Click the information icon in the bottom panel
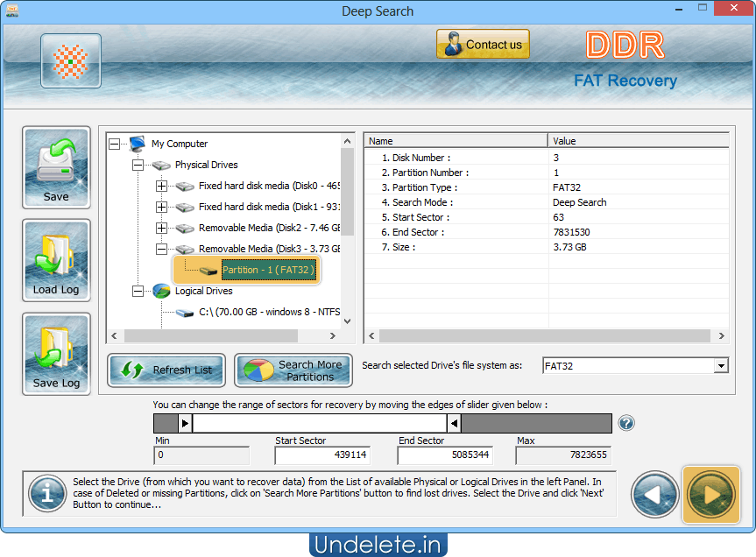This screenshot has height=557, width=756. pyautogui.click(x=46, y=493)
